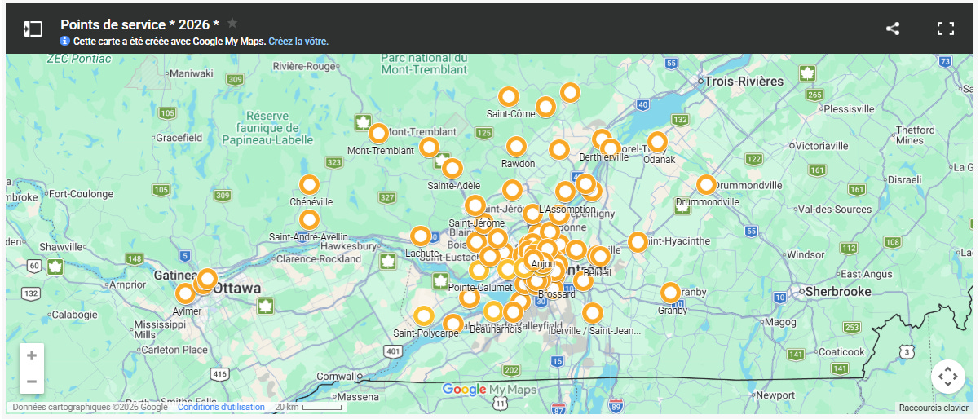The image size is (980, 419).
Task: Open the Chénéville service point marker
Action: pos(309,185)
